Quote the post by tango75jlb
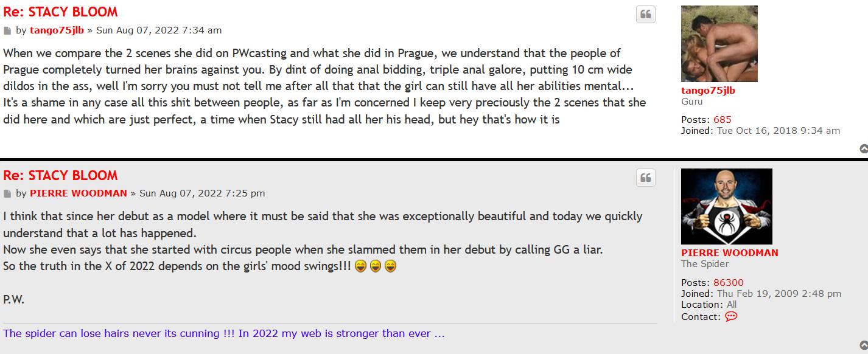 tap(646, 15)
